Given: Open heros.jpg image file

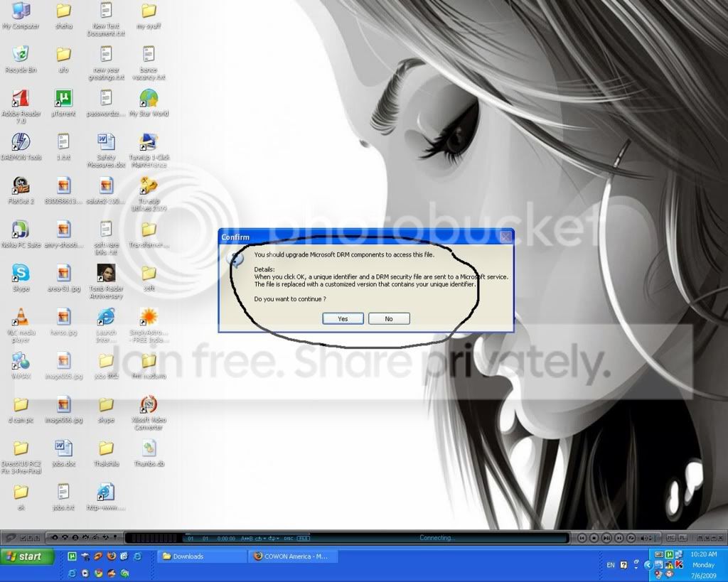Looking at the screenshot, I should coord(63,322).
